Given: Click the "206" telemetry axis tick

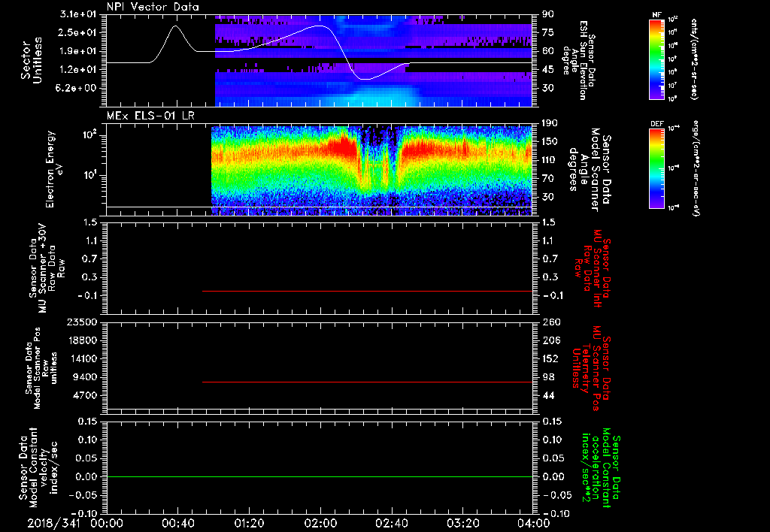Looking at the screenshot, I should click(551, 340).
